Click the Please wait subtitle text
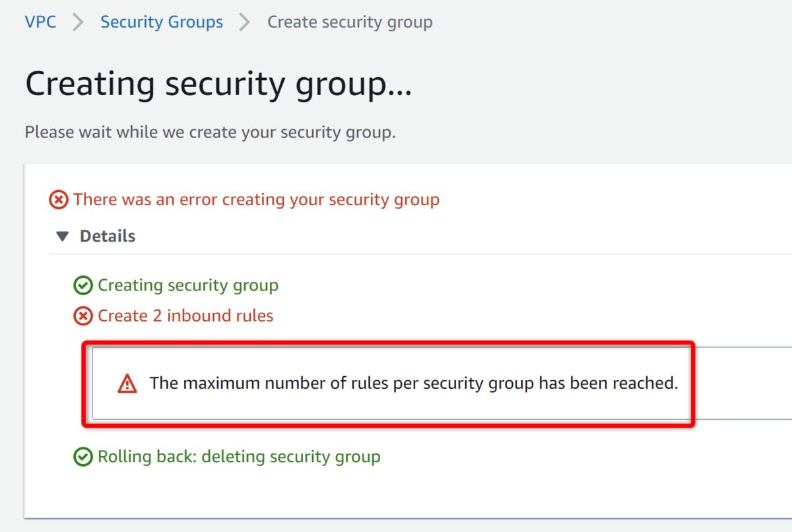The width and height of the screenshot is (792, 532). coord(210,132)
